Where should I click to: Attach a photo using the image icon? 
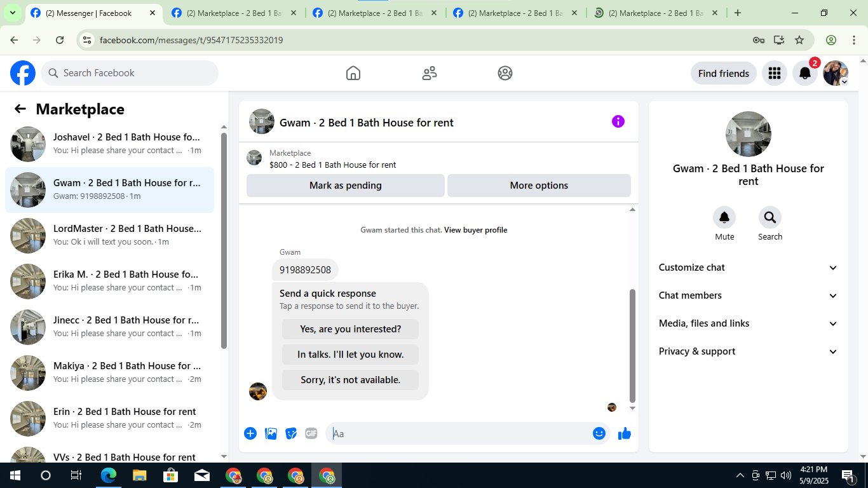tap(271, 433)
